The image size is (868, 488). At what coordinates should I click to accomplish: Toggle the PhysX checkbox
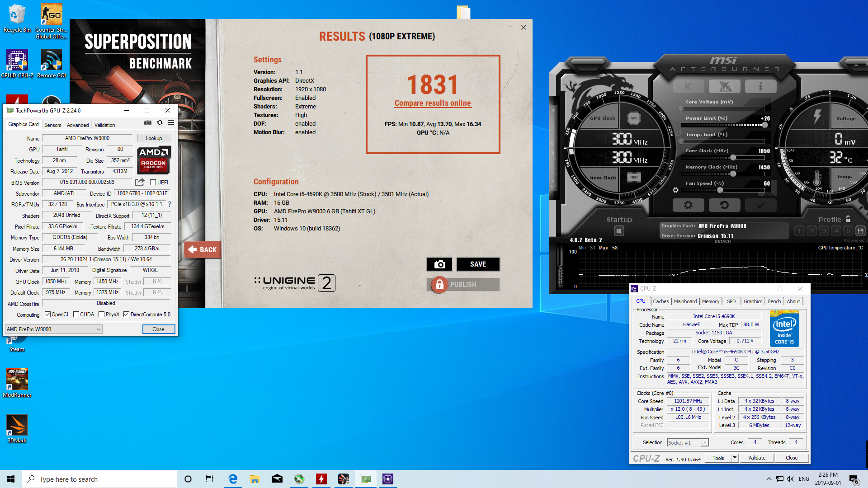pyautogui.click(x=101, y=314)
